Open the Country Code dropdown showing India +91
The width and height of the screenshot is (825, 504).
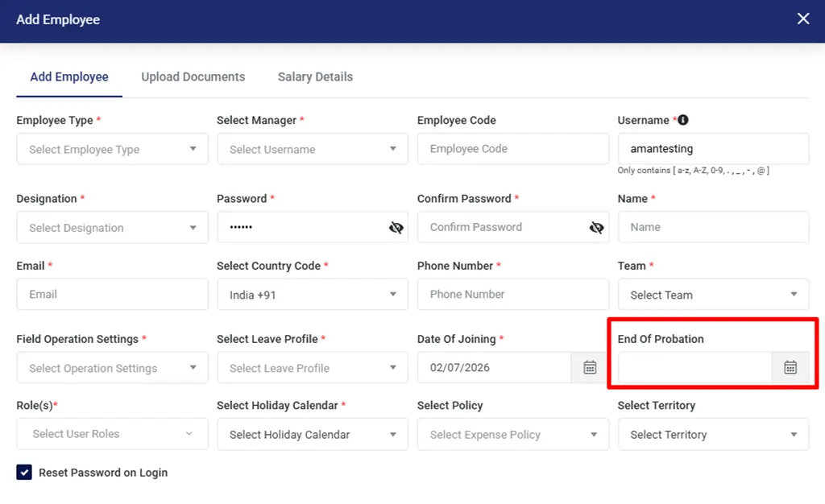313,295
